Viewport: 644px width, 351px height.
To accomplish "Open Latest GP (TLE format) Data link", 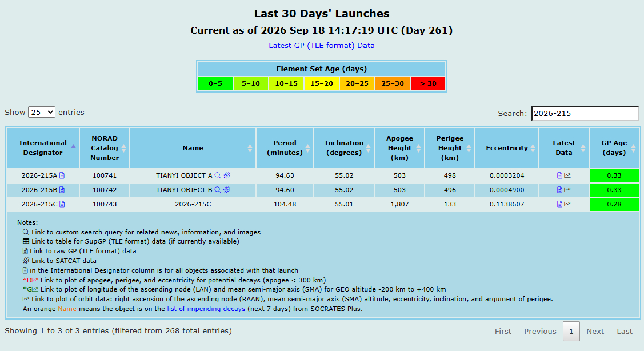I will click(x=322, y=46).
